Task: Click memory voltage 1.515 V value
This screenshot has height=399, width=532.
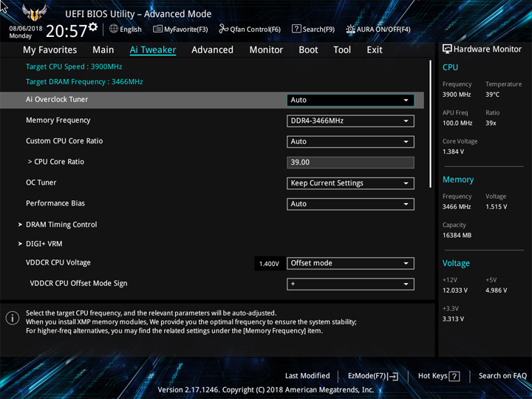Action: [497, 207]
